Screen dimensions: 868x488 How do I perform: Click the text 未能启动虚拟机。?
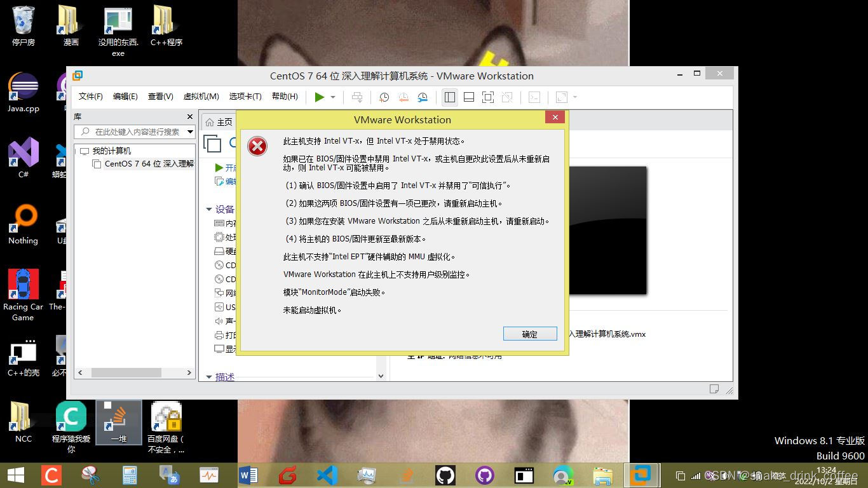tap(313, 310)
